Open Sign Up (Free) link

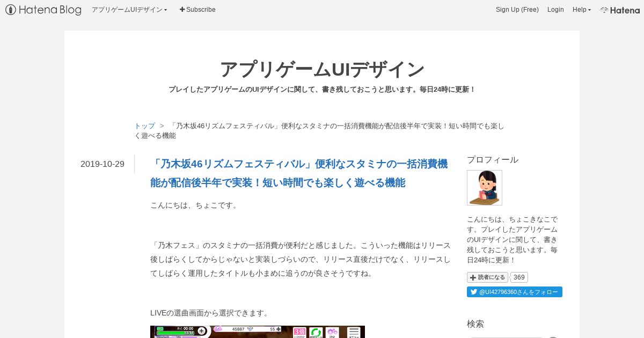tap(517, 10)
